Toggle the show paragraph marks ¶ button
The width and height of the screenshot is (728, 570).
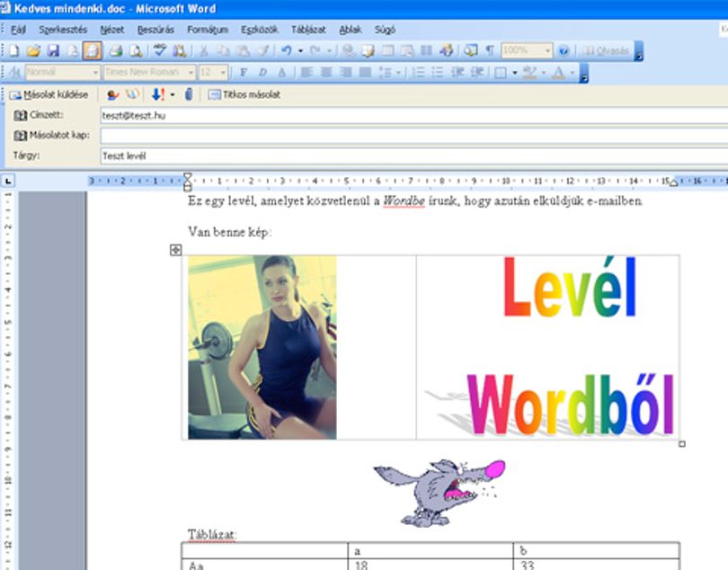pos(489,50)
